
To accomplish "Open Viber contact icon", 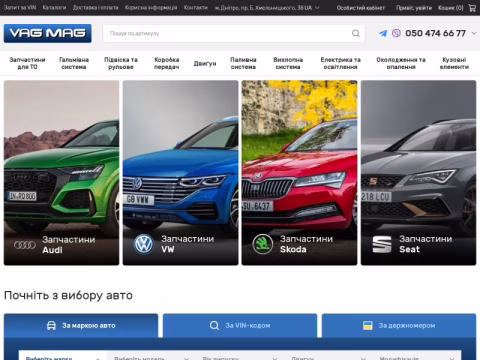I will [x=396, y=33].
